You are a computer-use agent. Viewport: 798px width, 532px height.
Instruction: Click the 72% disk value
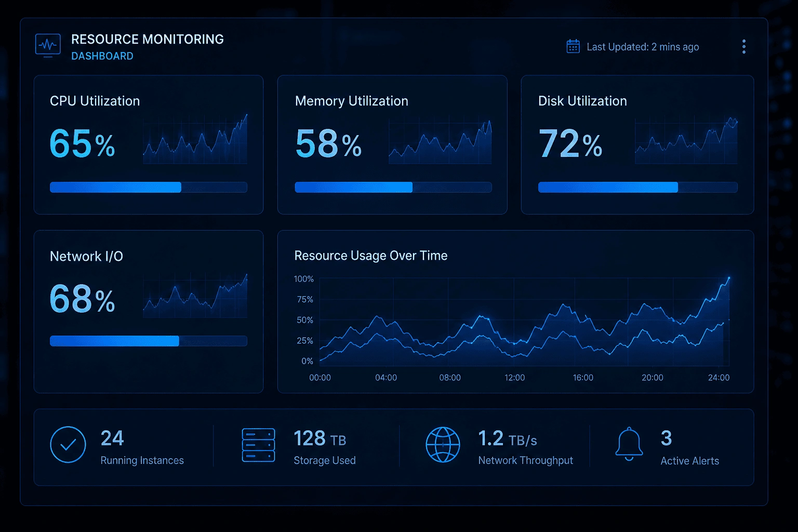[x=570, y=143]
